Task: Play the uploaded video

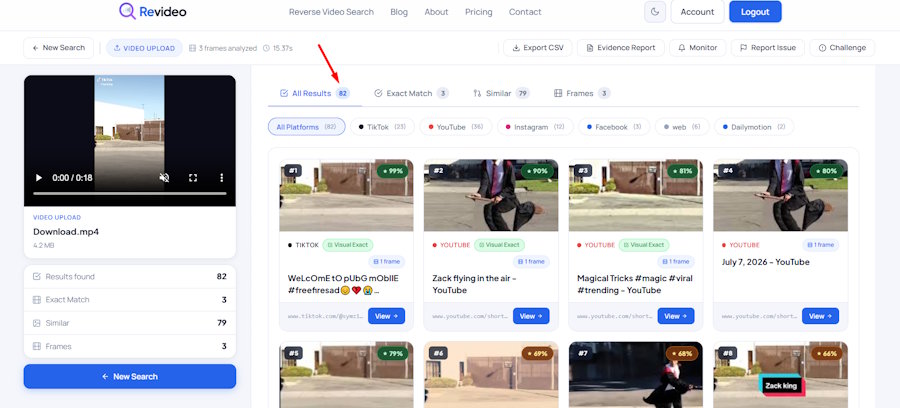Action: (38, 178)
